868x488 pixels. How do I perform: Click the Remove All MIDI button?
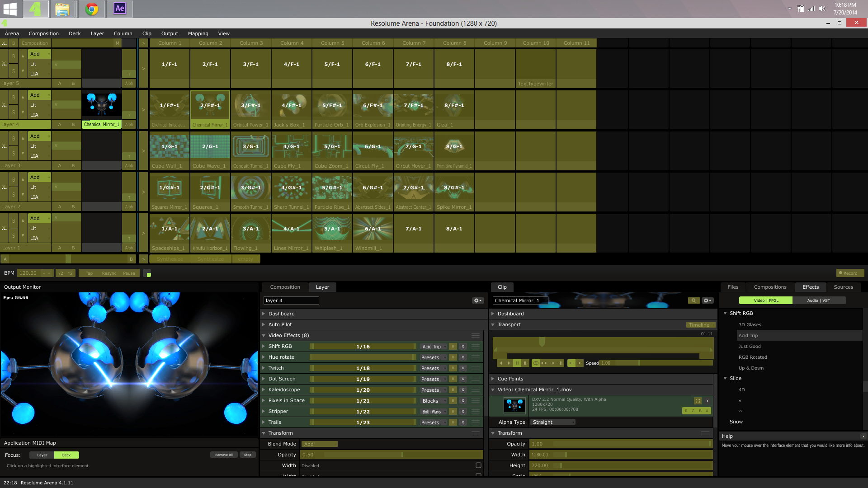[224, 455]
